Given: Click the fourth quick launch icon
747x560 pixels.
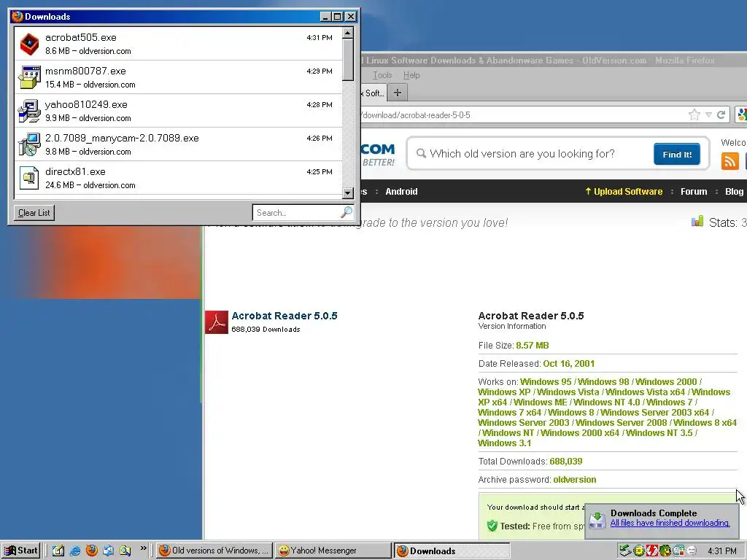Looking at the screenshot, I should (108, 551).
